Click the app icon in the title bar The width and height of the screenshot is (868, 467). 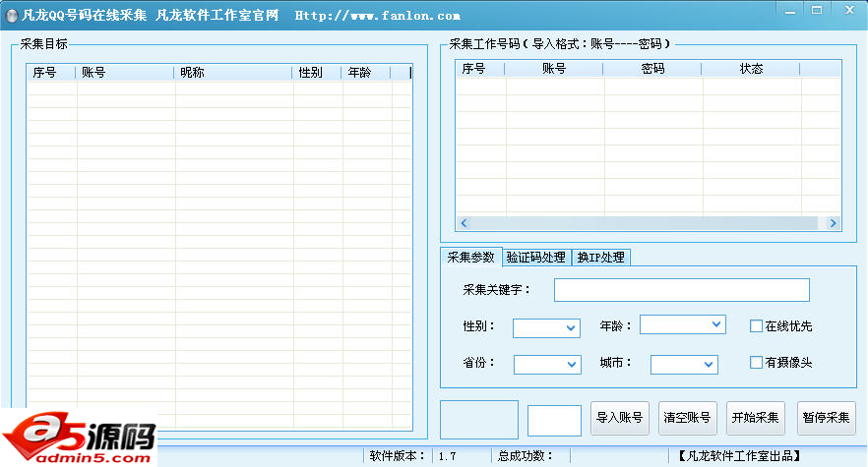point(12,16)
